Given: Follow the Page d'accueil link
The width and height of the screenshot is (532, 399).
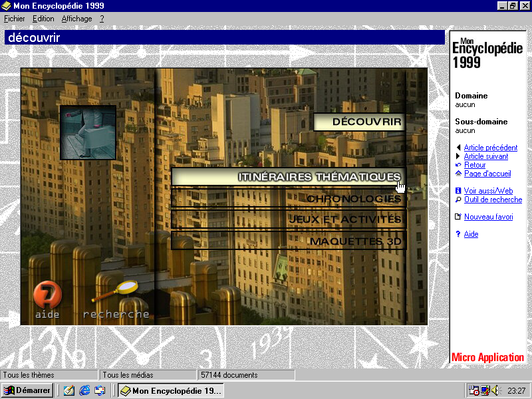Looking at the screenshot, I should pos(487,174).
